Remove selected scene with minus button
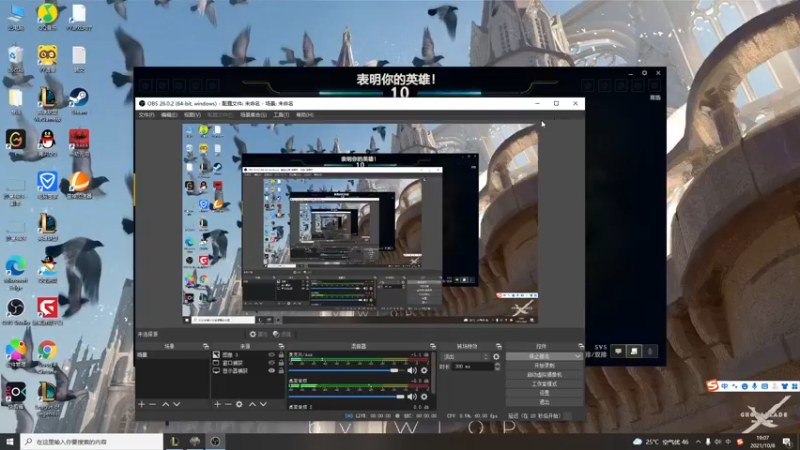800x450 pixels. coord(152,404)
